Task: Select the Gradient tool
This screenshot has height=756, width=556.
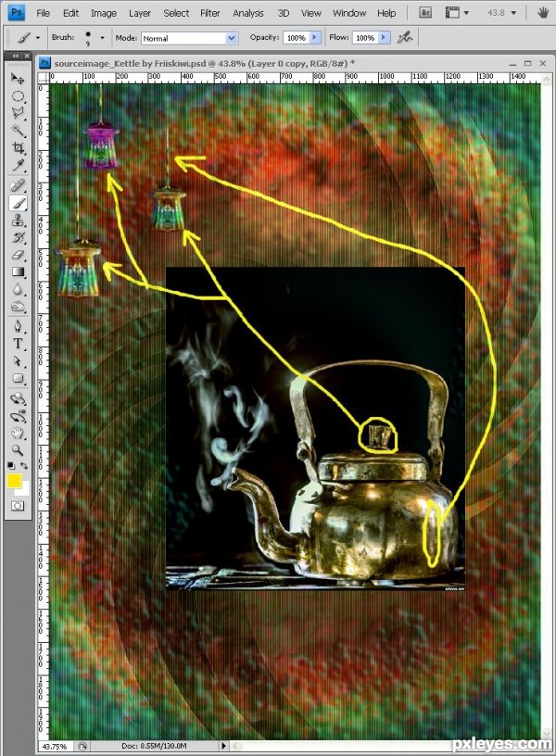Action: (x=18, y=272)
